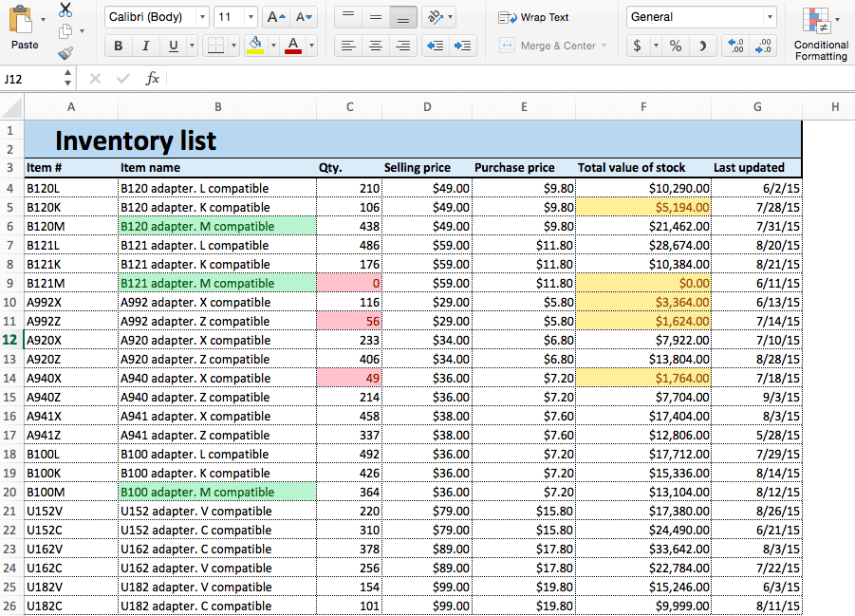This screenshot has width=855, height=616.
Task: Click the Increase Decimal button
Action: coord(734,46)
